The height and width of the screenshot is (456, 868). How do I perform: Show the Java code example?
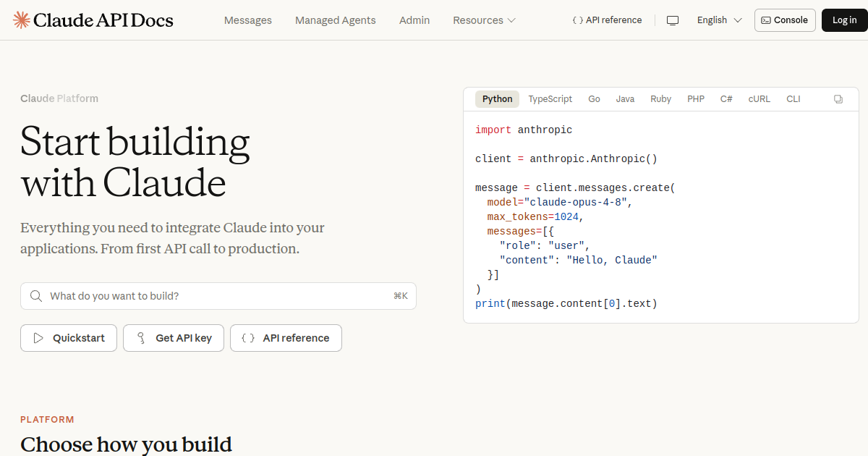tap(625, 99)
